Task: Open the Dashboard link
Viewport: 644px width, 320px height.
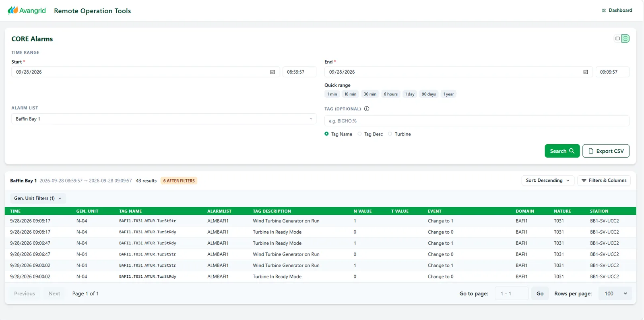Action: click(617, 10)
